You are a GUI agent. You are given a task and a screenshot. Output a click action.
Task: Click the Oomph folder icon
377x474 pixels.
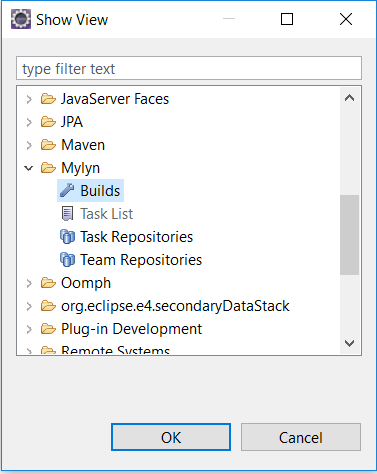tap(48, 283)
